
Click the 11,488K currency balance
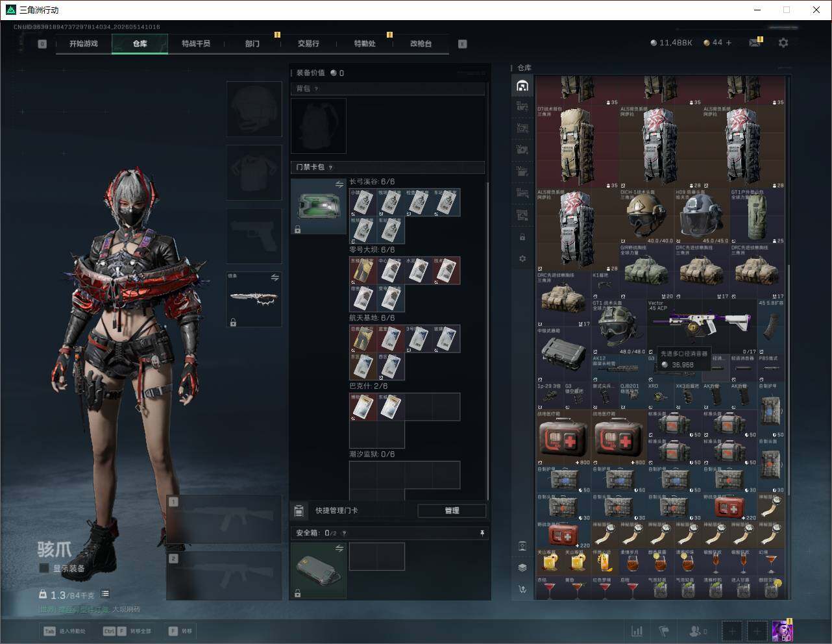[672, 43]
